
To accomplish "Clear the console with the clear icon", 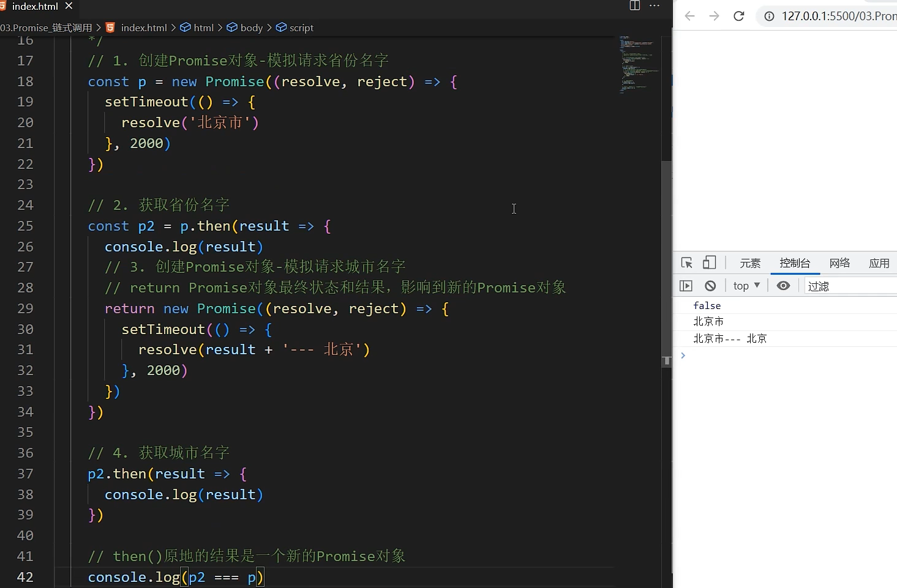I will click(710, 285).
